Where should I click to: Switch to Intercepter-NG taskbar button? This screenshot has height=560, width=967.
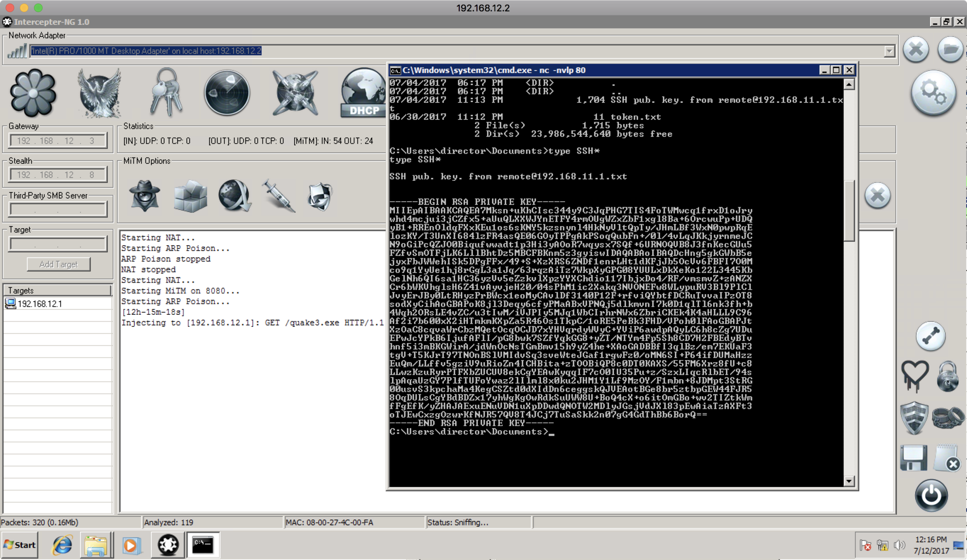[x=168, y=545]
